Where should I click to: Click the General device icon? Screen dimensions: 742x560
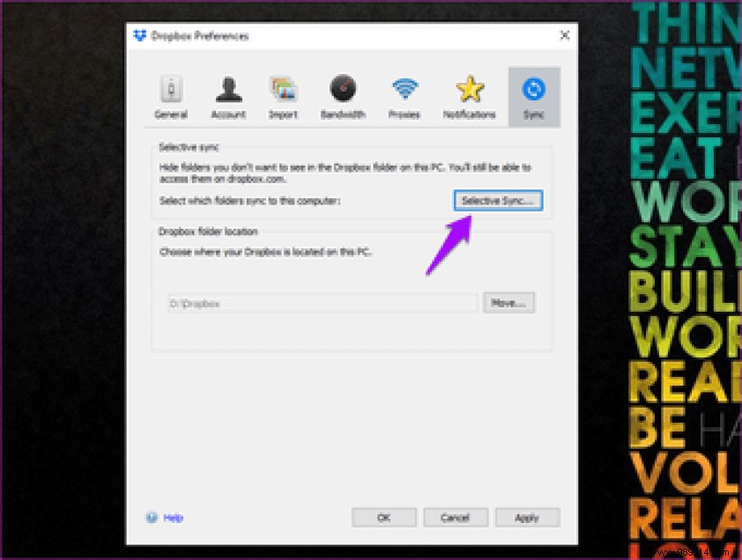[x=170, y=86]
